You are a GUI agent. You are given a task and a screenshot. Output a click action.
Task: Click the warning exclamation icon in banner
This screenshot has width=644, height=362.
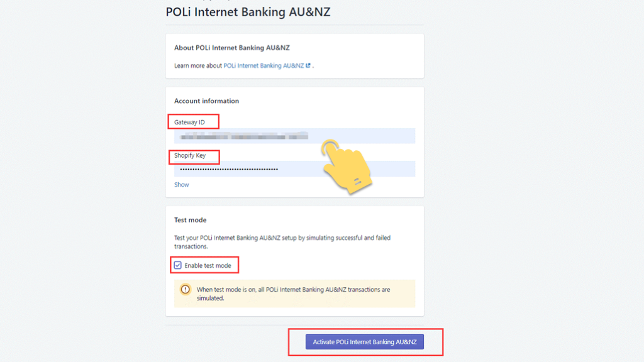tap(186, 289)
